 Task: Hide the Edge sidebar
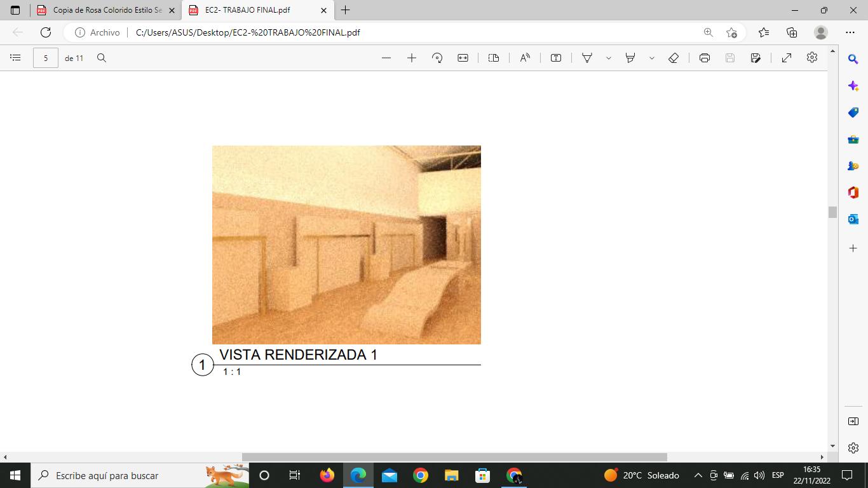853,421
